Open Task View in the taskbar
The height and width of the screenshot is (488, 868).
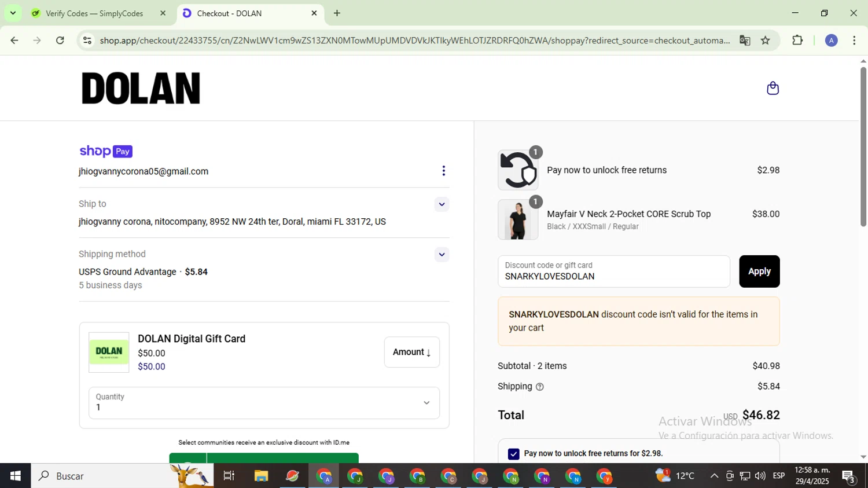(x=229, y=476)
